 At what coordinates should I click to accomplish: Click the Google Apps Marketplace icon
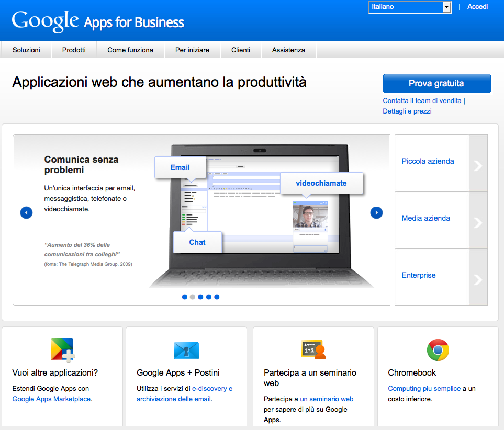[x=62, y=349]
